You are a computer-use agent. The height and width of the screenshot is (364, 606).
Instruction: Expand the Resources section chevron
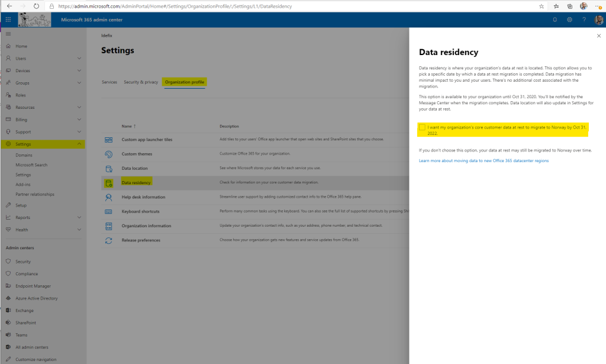click(x=79, y=107)
